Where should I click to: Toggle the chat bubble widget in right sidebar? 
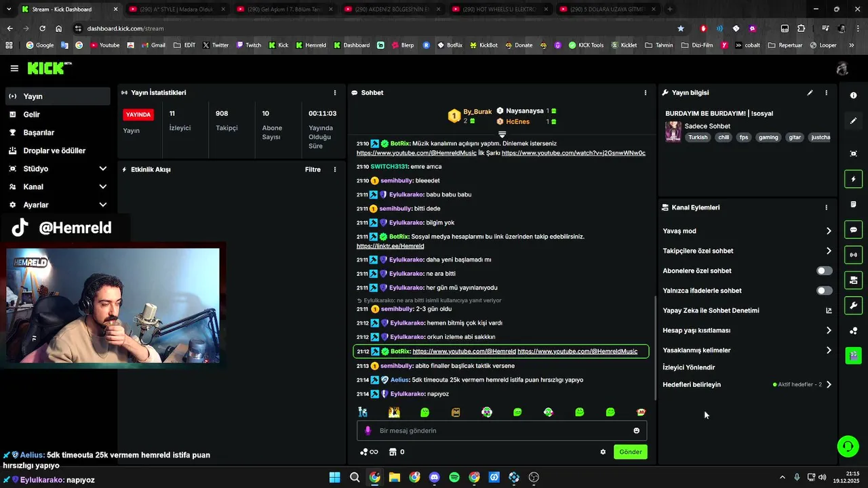click(853, 230)
